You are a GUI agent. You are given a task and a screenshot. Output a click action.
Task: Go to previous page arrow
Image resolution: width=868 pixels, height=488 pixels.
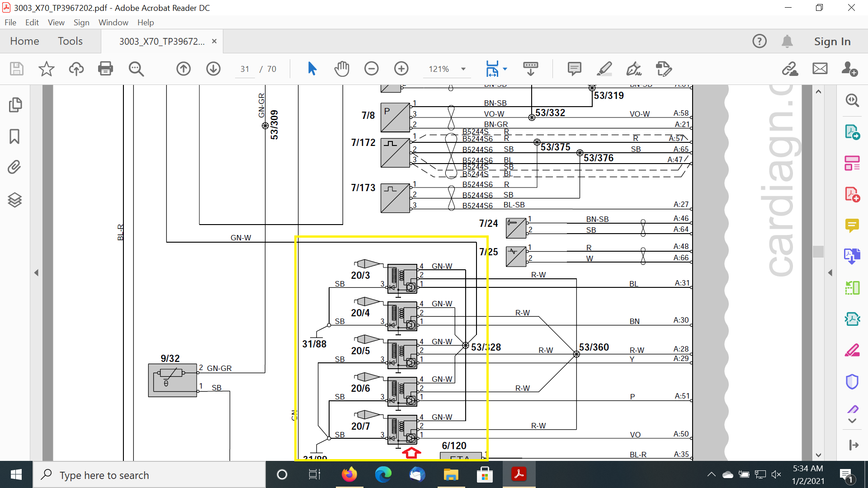pyautogui.click(x=183, y=69)
